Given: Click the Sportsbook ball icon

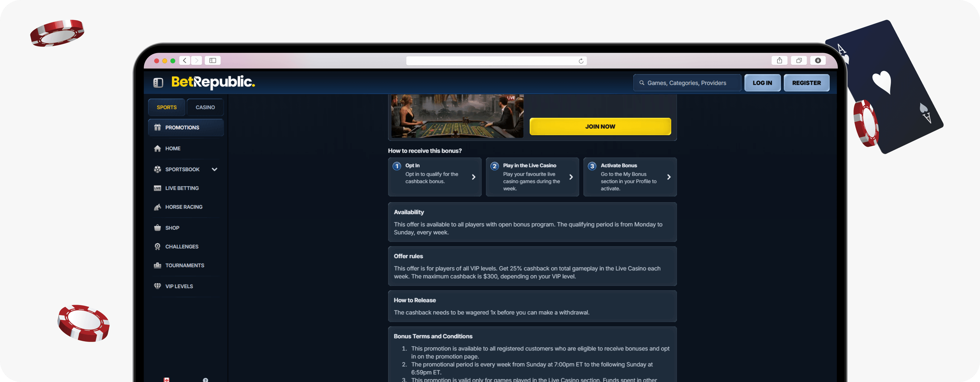Looking at the screenshot, I should pyautogui.click(x=157, y=169).
